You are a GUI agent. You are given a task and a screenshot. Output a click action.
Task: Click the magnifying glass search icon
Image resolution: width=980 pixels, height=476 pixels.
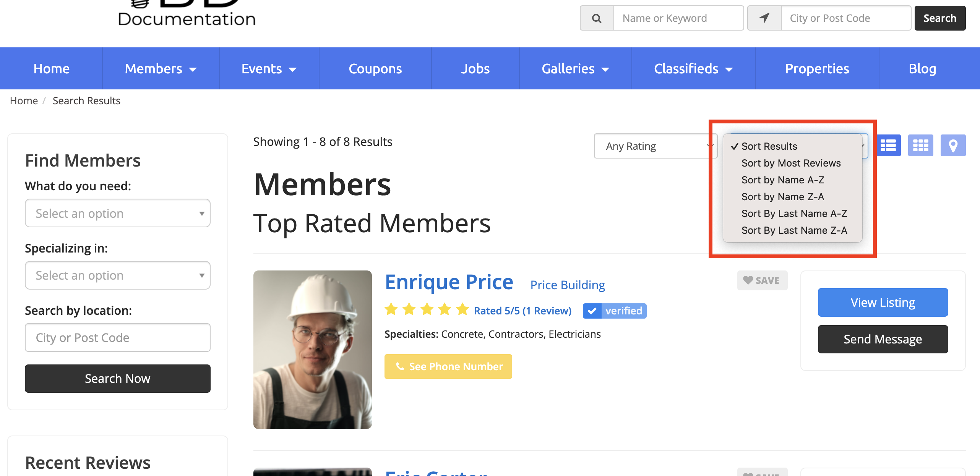(597, 18)
